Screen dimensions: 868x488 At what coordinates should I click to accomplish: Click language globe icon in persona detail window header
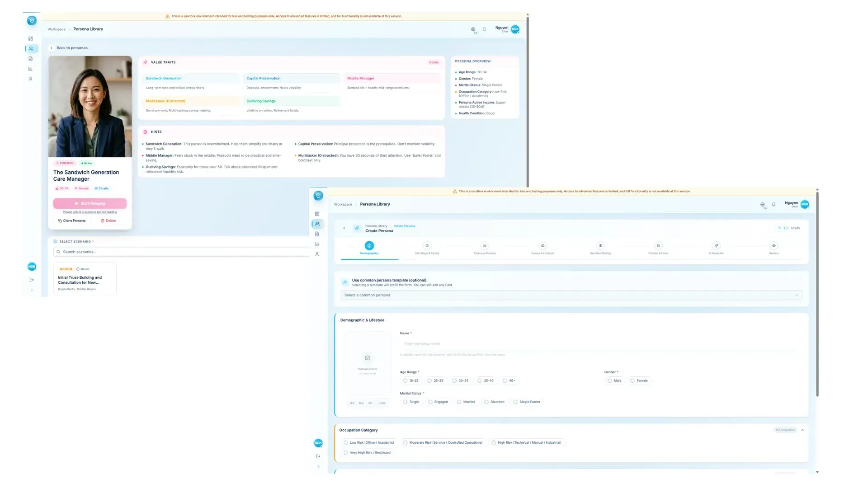(473, 29)
